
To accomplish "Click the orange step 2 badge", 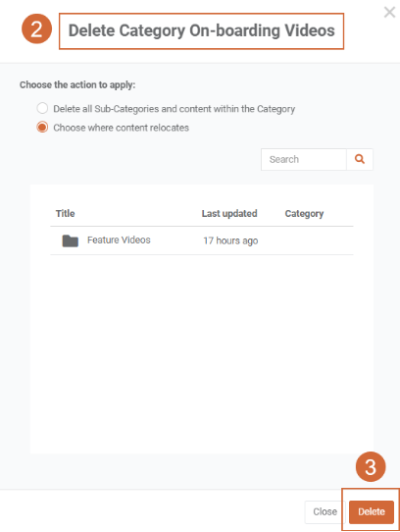I will [36, 28].
